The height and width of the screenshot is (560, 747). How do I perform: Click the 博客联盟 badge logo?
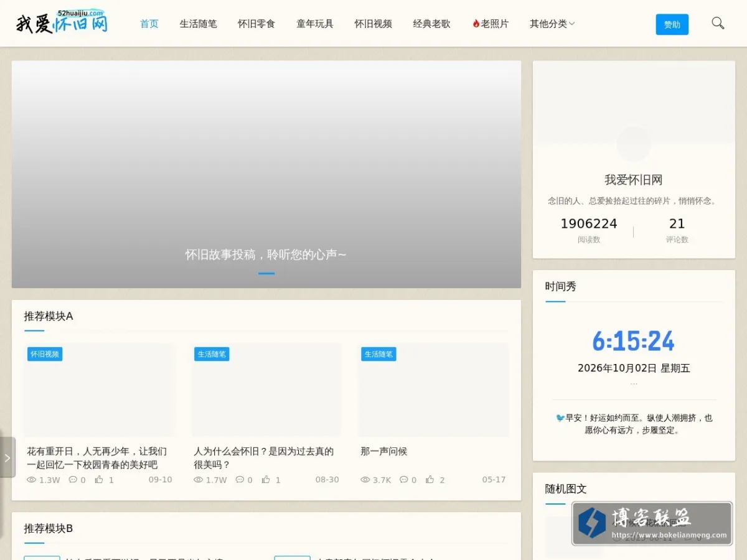point(652,523)
